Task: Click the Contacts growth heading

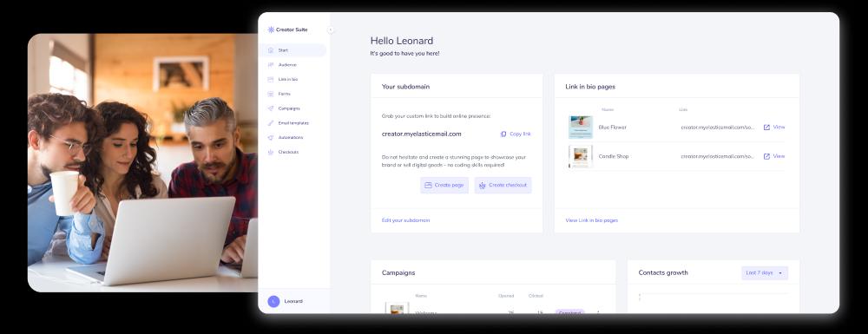Action: (x=663, y=272)
